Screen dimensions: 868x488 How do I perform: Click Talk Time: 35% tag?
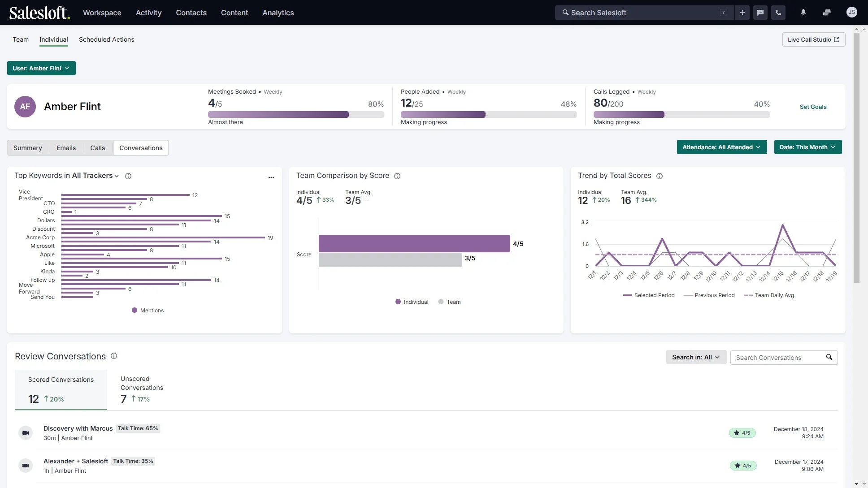133,461
